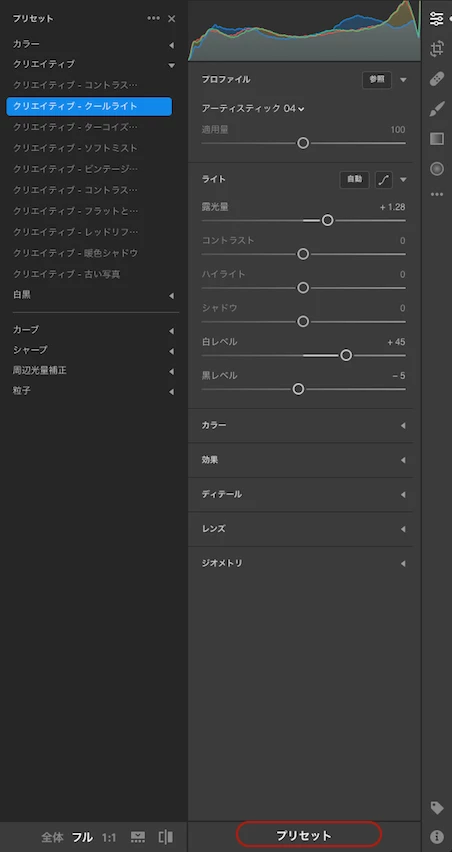
Task: Open the Edit sliders panel icon
Action: click(436, 18)
